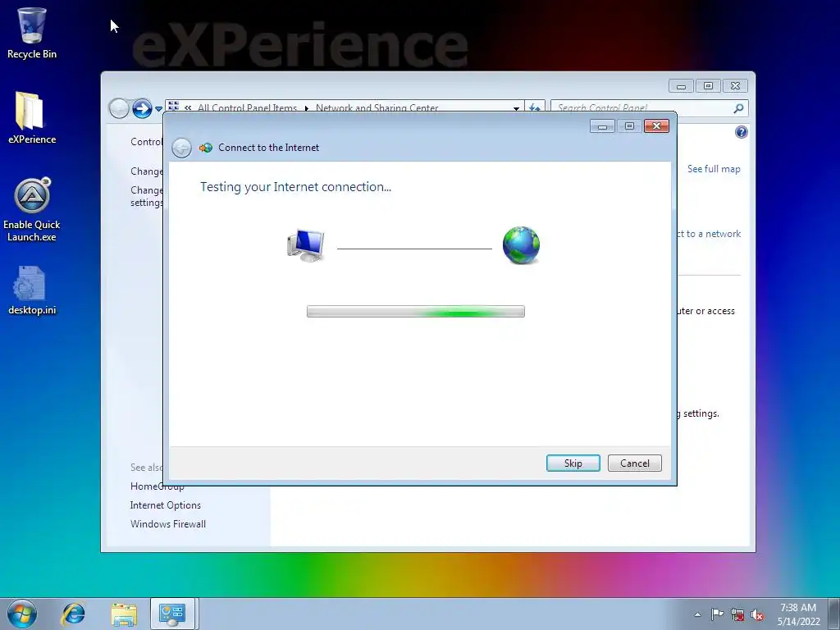Go back in the Control Panel window
The image size is (840, 630).
coord(119,109)
